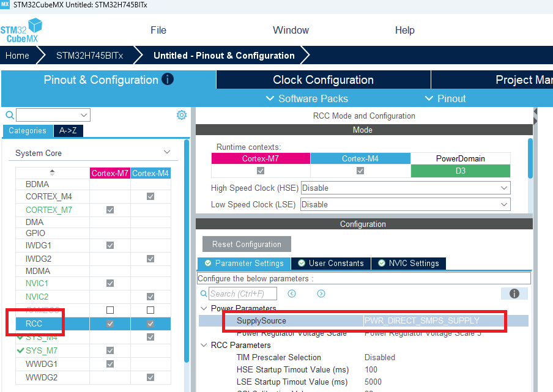Screen dimensions: 553x392
Task: Sort by Cortex-M4 column header
Action: [x=150, y=173]
